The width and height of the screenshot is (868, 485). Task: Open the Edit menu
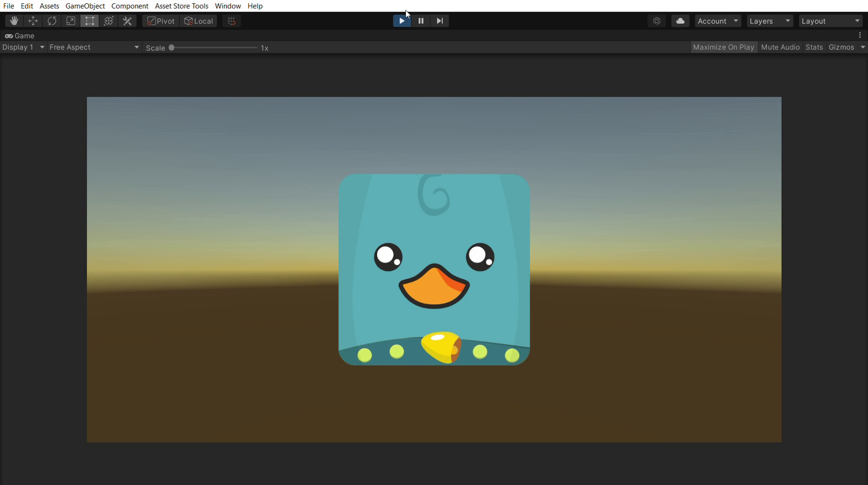[x=27, y=6]
